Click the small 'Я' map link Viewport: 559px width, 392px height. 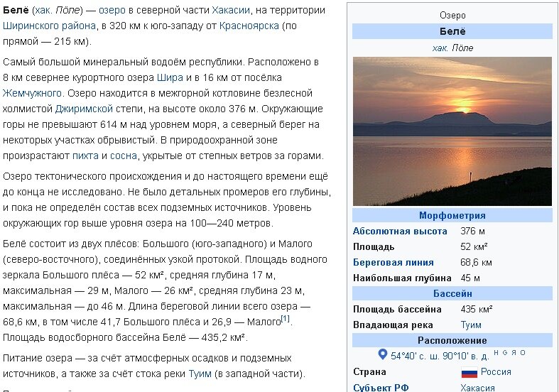514,352
